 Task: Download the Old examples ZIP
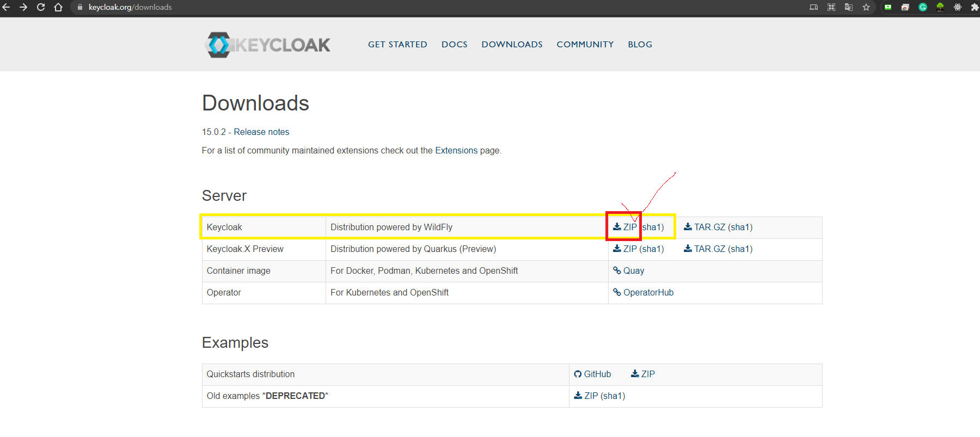(586, 396)
